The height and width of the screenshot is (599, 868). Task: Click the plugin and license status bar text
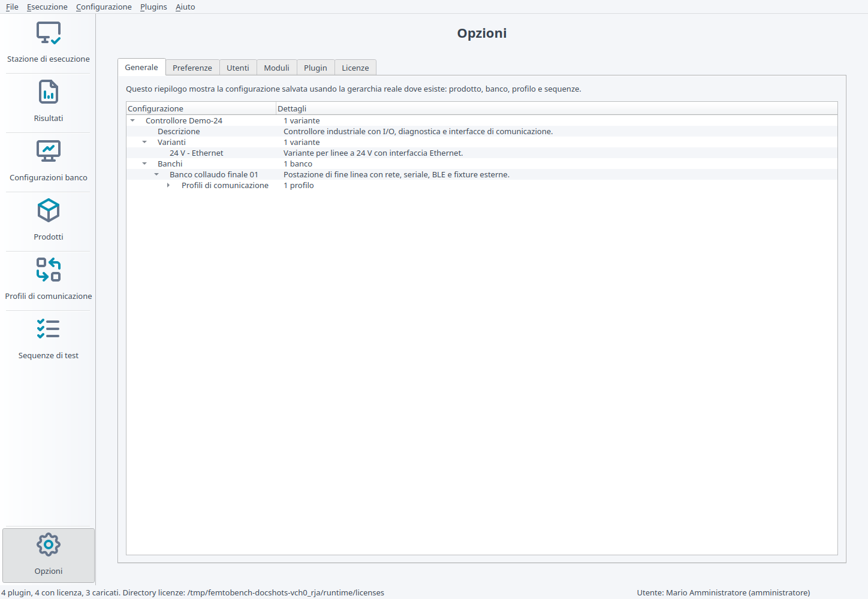tap(193, 592)
